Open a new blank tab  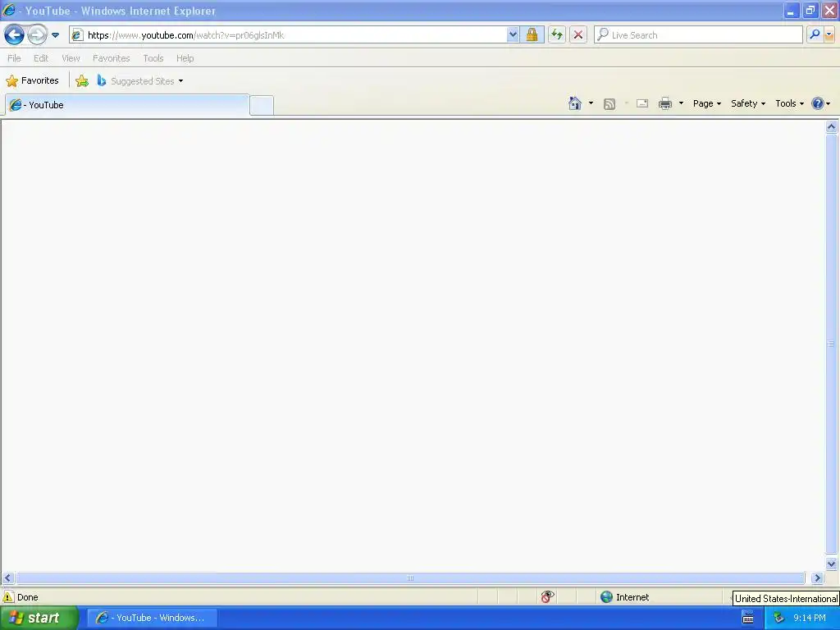click(262, 105)
